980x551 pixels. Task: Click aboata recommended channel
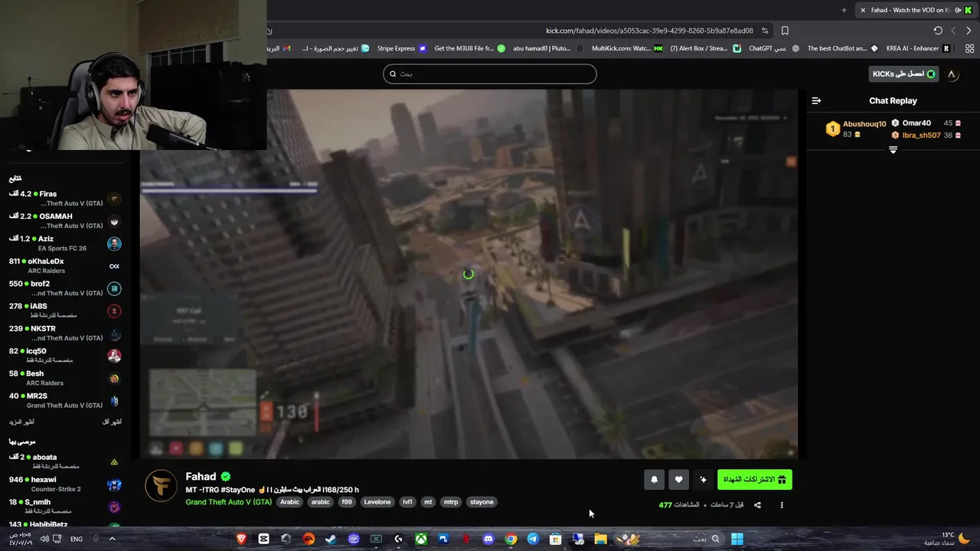(65, 461)
